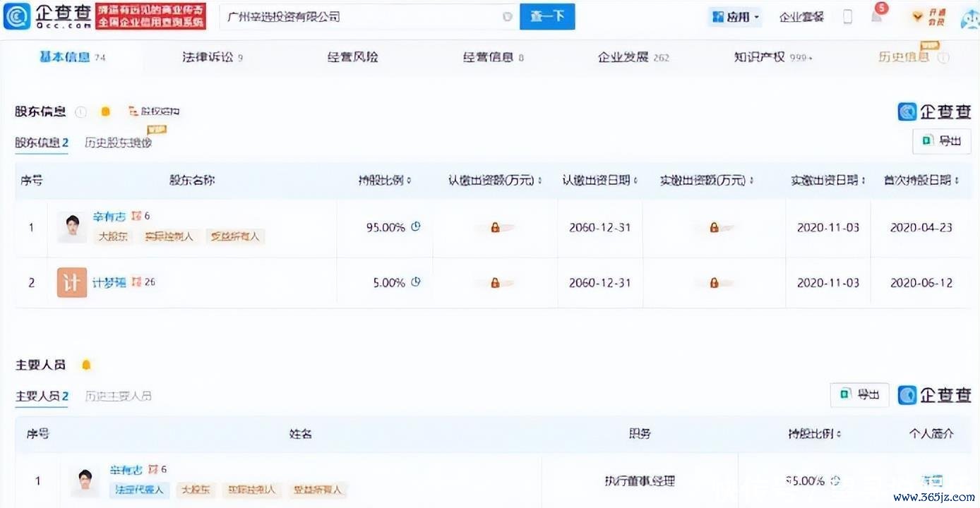Screen dimensions: 980x508
Task: Clear the search box text icon
Action: pyautogui.click(x=507, y=16)
